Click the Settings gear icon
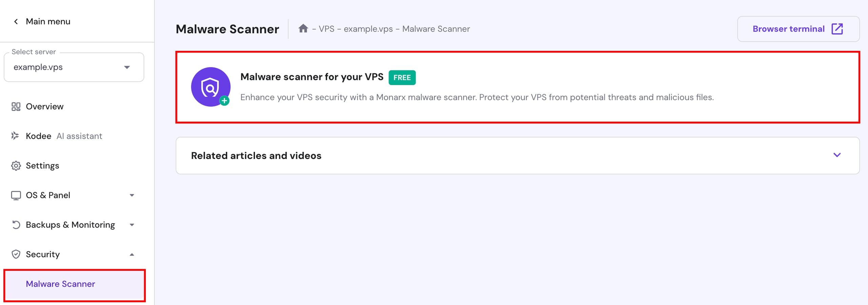Image resolution: width=868 pixels, height=305 pixels. coord(16,166)
